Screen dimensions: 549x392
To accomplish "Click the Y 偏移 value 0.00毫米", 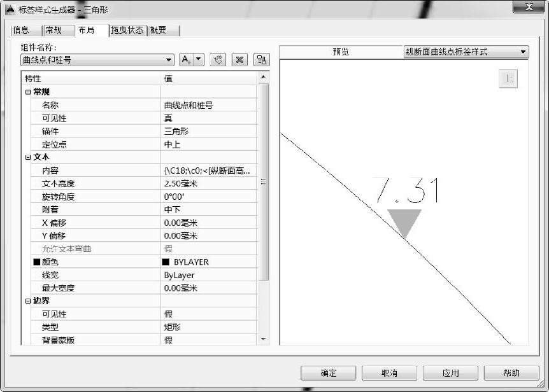I will (209, 236).
